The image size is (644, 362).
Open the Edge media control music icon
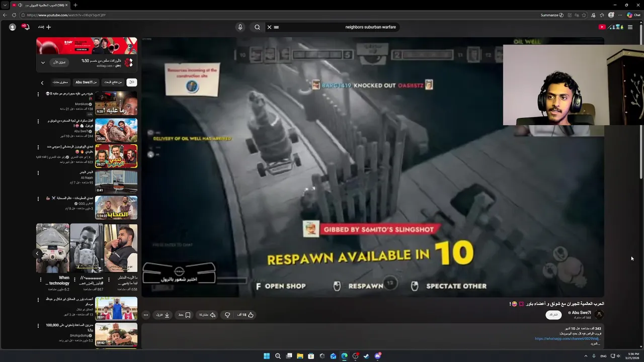click(593, 15)
